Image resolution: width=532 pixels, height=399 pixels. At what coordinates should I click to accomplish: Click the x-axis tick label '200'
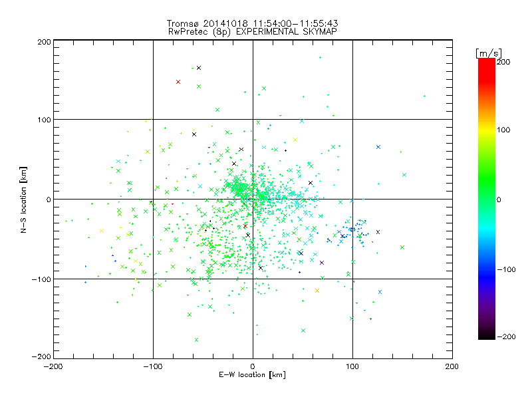(452, 366)
